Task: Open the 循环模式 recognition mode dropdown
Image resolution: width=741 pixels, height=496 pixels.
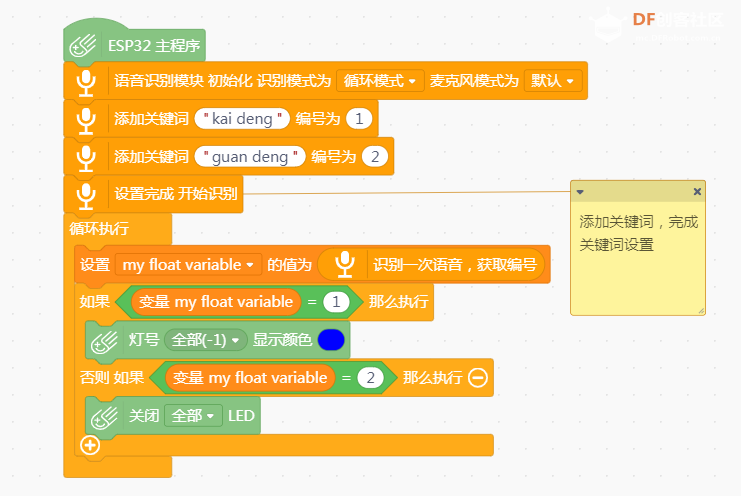Action: click(x=380, y=81)
